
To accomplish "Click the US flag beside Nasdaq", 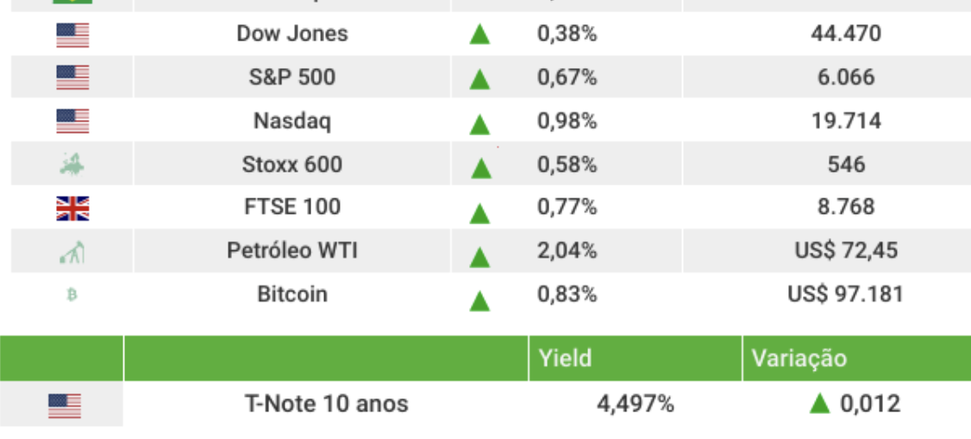I will (72, 122).
